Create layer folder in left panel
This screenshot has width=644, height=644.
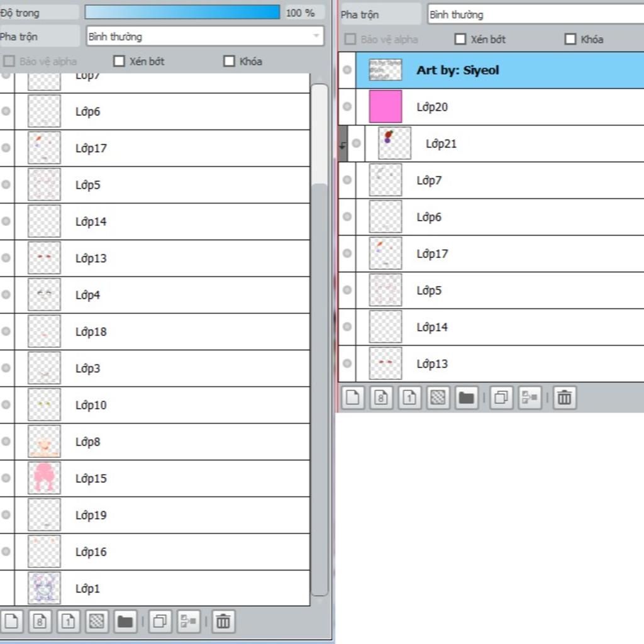pyautogui.click(x=125, y=621)
